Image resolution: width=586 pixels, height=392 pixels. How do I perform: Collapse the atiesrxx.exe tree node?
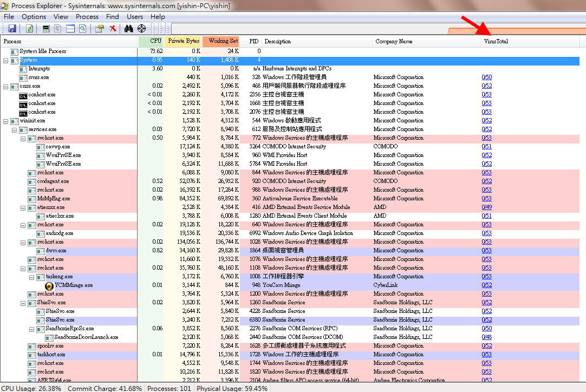[23, 208]
